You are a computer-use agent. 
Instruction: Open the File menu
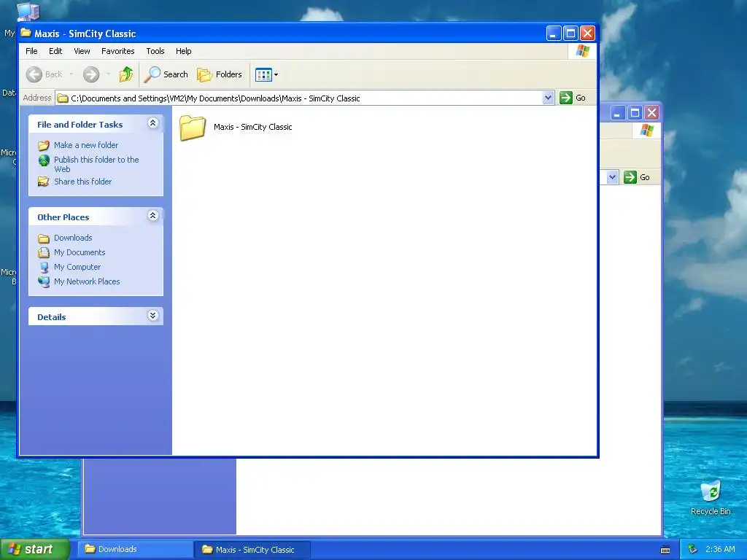[x=31, y=51]
